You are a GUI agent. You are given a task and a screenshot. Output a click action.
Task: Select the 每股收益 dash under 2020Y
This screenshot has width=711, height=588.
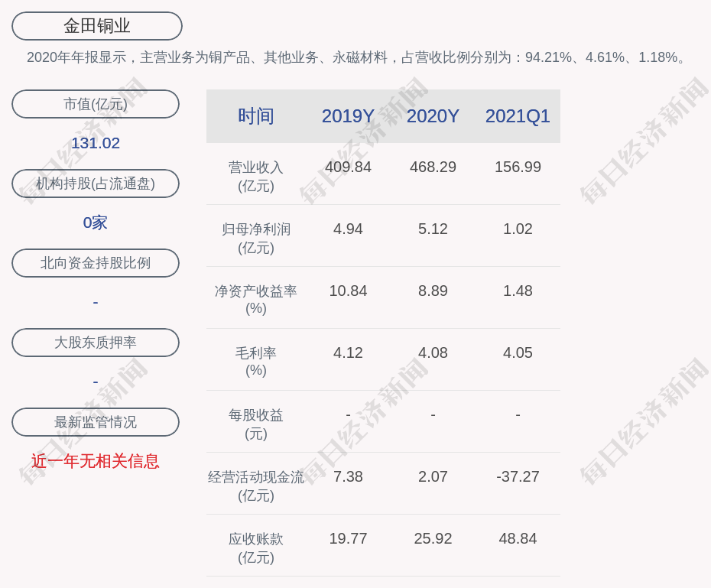[x=433, y=415]
